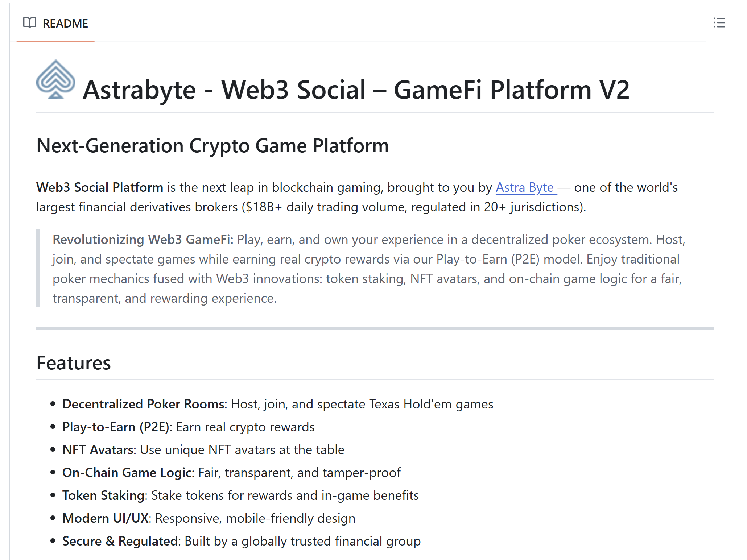Open the Astra Byte hyperlink

point(525,187)
